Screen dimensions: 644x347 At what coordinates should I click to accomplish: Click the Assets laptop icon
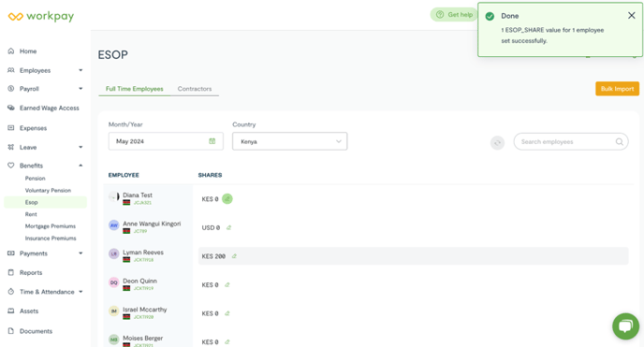11,311
